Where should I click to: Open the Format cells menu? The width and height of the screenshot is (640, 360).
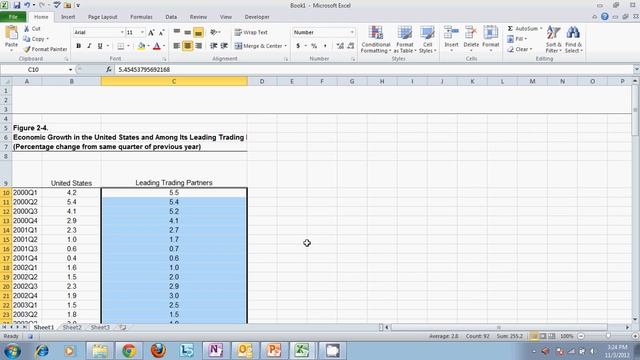[491, 39]
